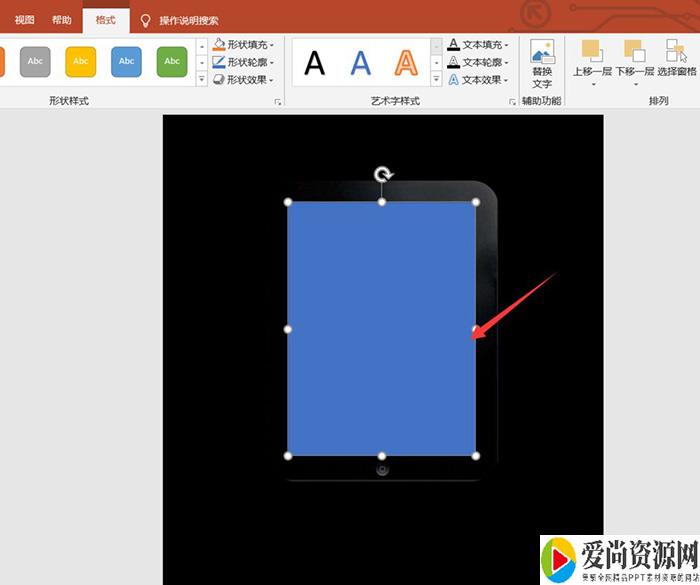Apply the yellow Abc shape style
The width and height of the screenshot is (700, 585).
point(81,62)
